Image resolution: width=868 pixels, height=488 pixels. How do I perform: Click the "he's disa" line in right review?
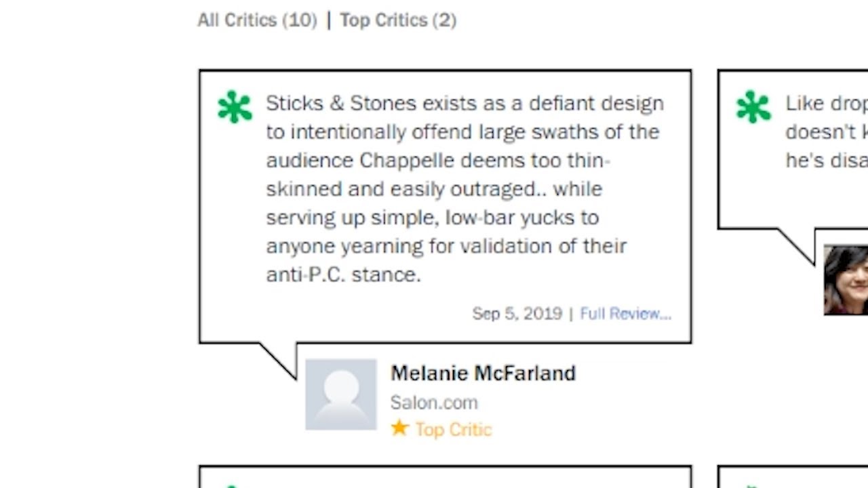(x=826, y=161)
